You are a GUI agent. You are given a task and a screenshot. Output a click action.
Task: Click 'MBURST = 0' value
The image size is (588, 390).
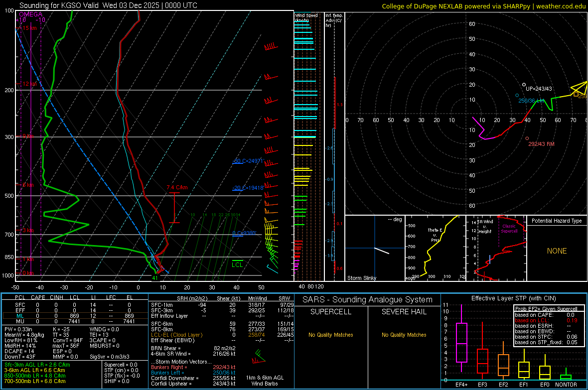(x=105, y=346)
